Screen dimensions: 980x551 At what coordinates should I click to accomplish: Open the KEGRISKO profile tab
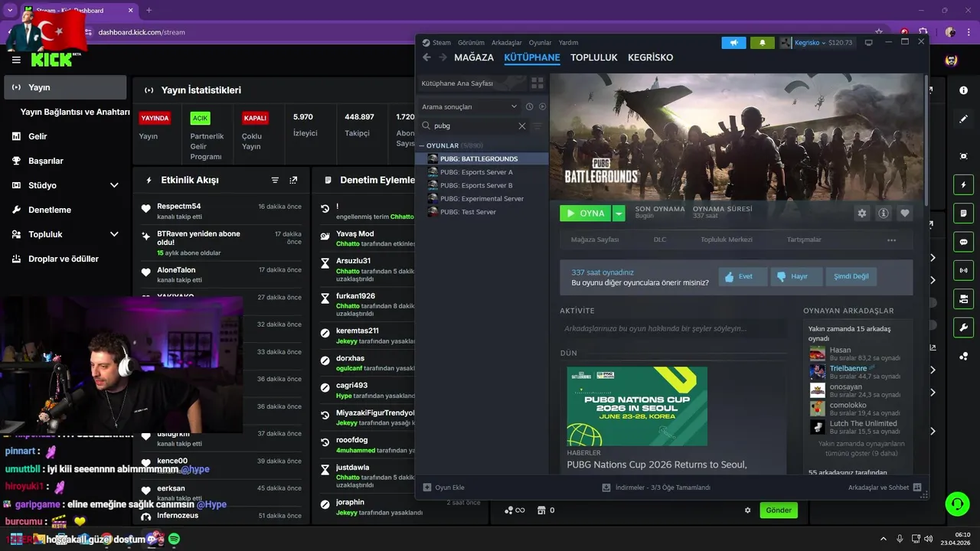pos(651,57)
